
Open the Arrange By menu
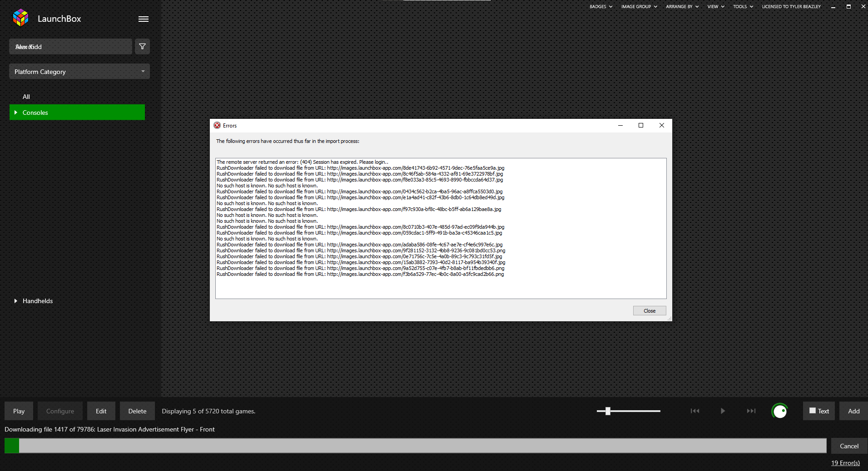coord(682,7)
